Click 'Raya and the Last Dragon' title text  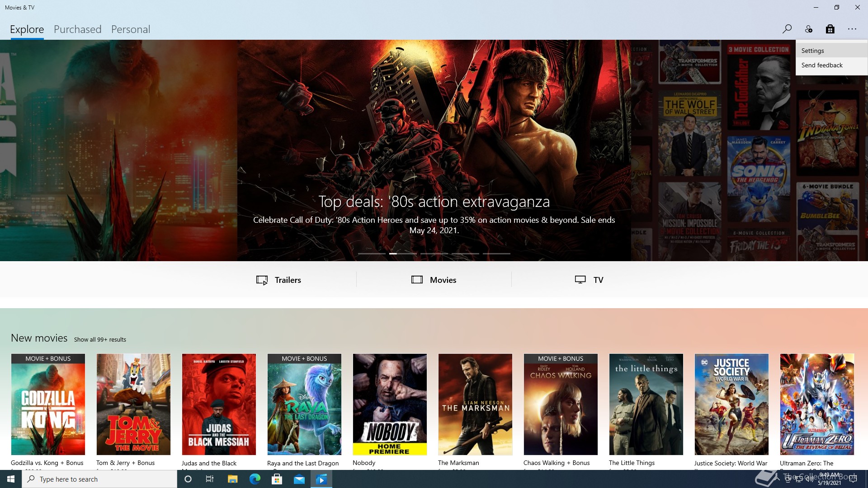303,463
